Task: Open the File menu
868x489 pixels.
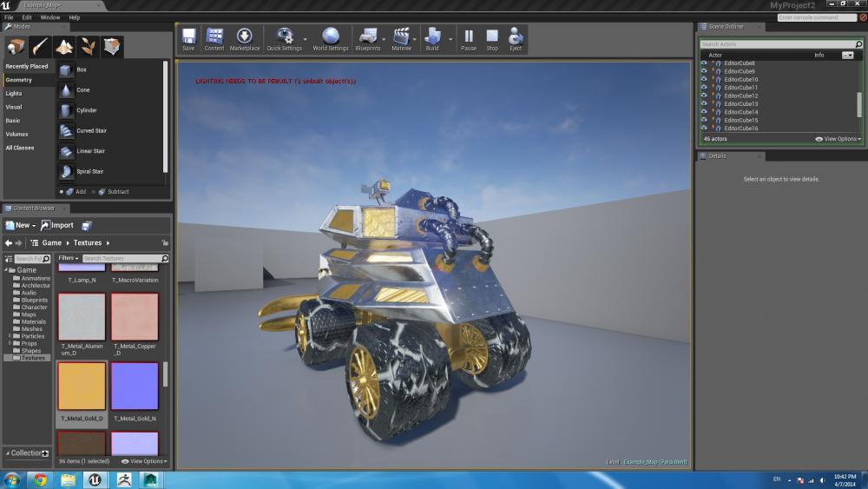Action: click(x=9, y=17)
